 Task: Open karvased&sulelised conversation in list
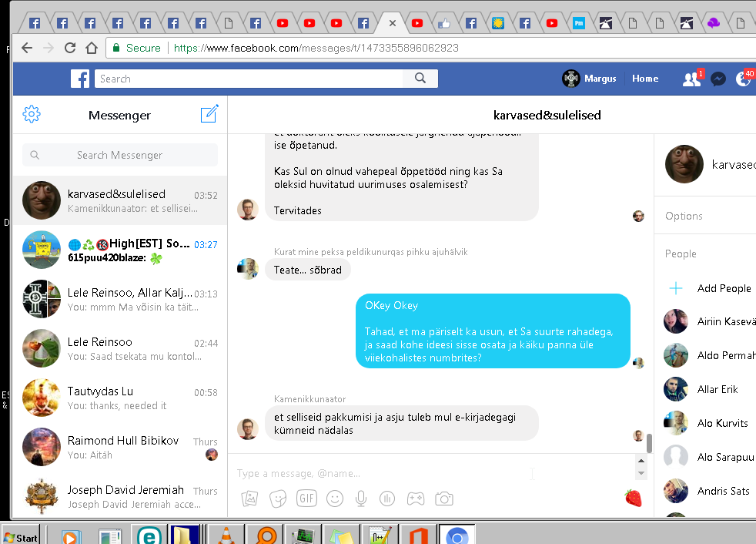point(119,200)
